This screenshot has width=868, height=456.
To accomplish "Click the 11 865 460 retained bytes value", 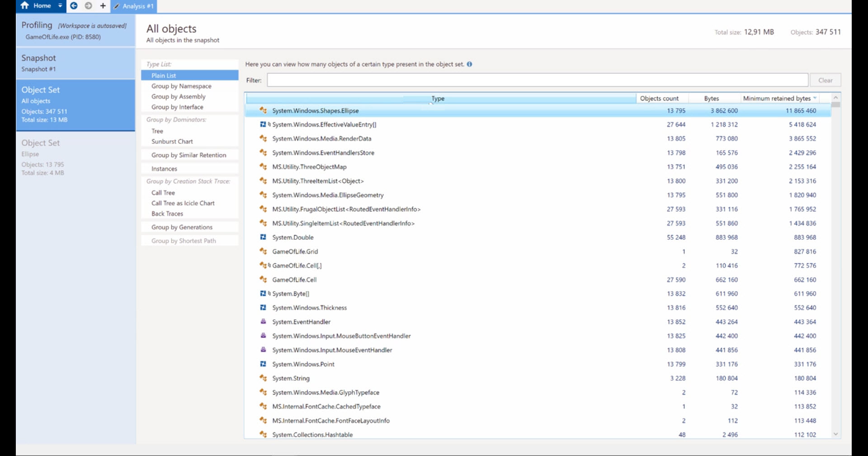I will 801,110.
